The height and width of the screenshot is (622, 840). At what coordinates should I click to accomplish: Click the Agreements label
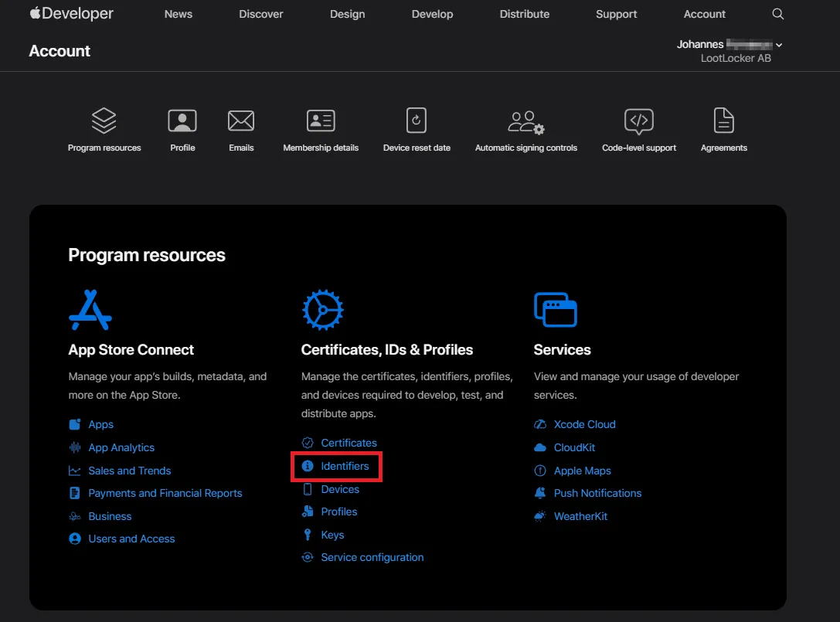coord(724,148)
